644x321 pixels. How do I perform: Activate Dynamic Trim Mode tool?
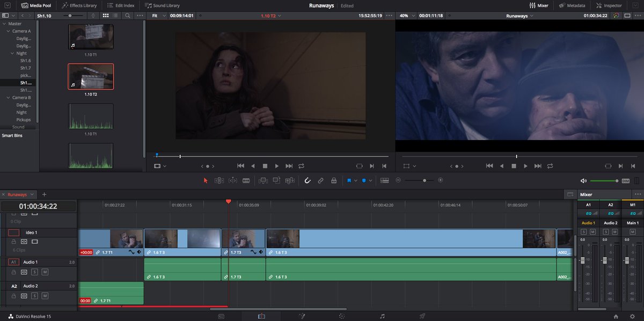coord(233,181)
